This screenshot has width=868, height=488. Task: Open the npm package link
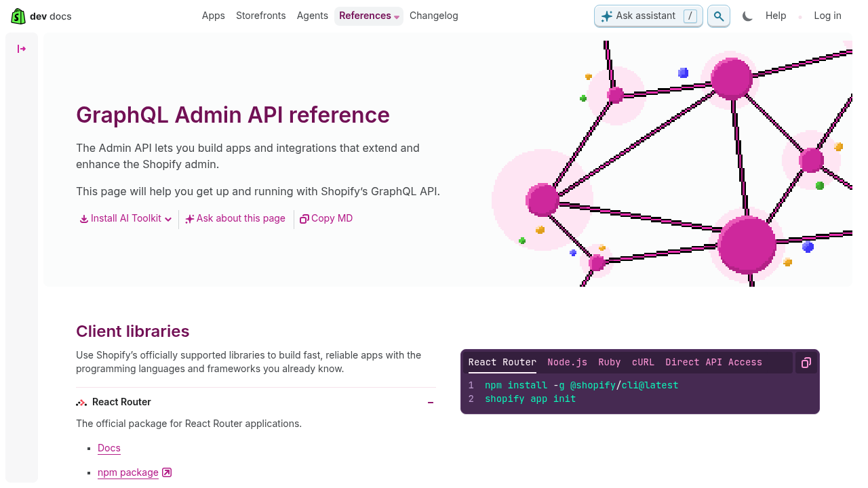[x=128, y=472]
